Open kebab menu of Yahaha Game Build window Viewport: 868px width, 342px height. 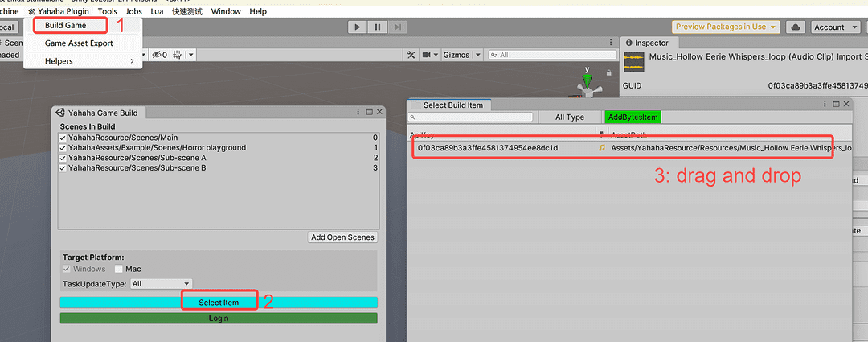coord(358,112)
